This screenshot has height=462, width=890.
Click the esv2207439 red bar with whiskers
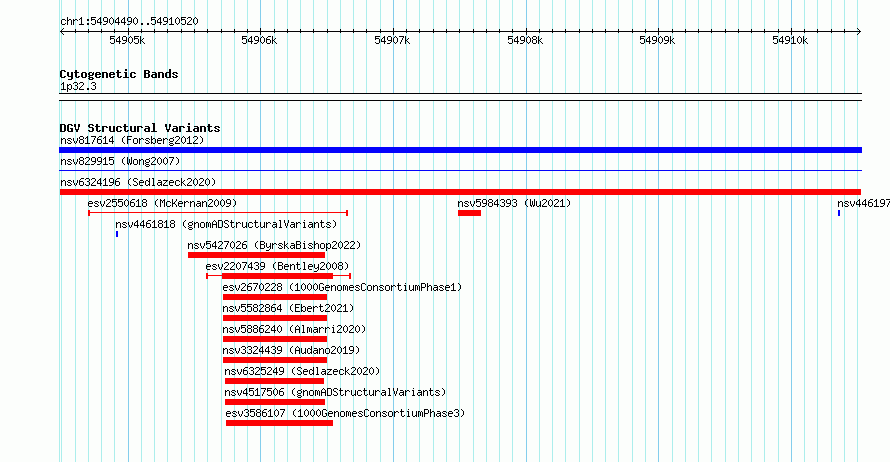278,276
